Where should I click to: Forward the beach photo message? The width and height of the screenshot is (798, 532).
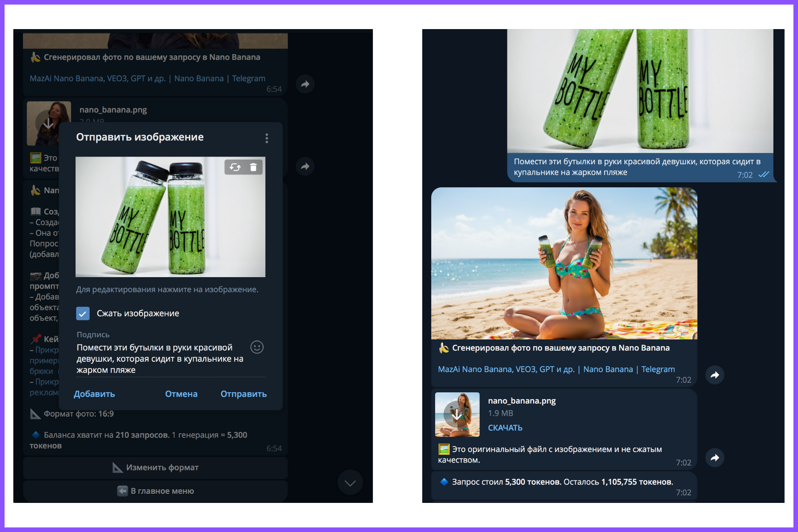(714, 375)
